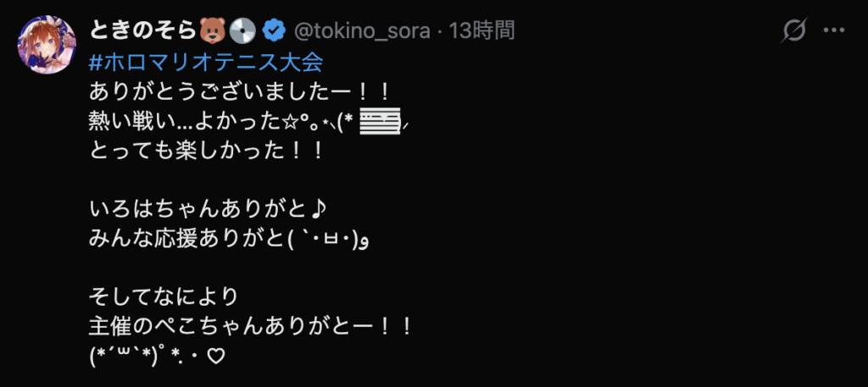Open the #ホロマリオテニス大会 hashtag
868x387 pixels.
click(x=206, y=62)
